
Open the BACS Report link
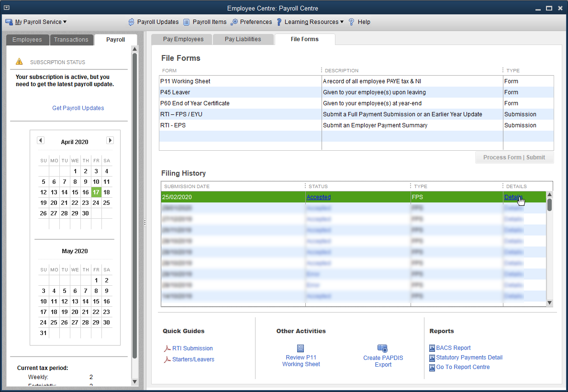click(x=453, y=348)
